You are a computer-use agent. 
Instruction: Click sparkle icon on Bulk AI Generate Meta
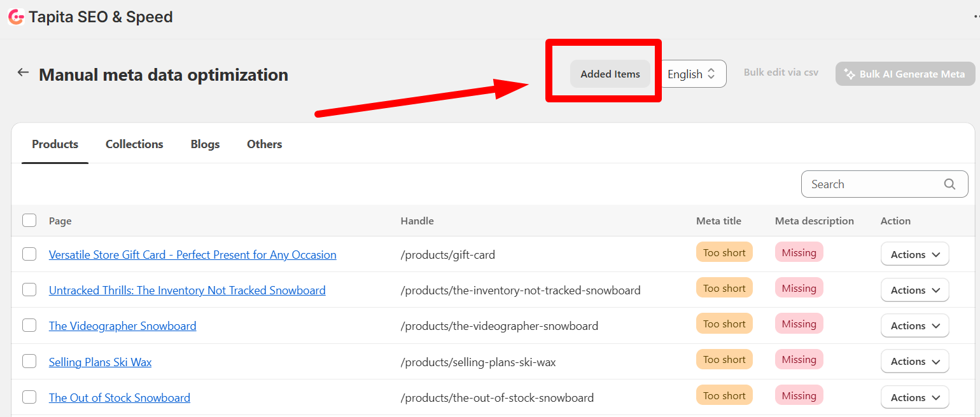click(849, 74)
